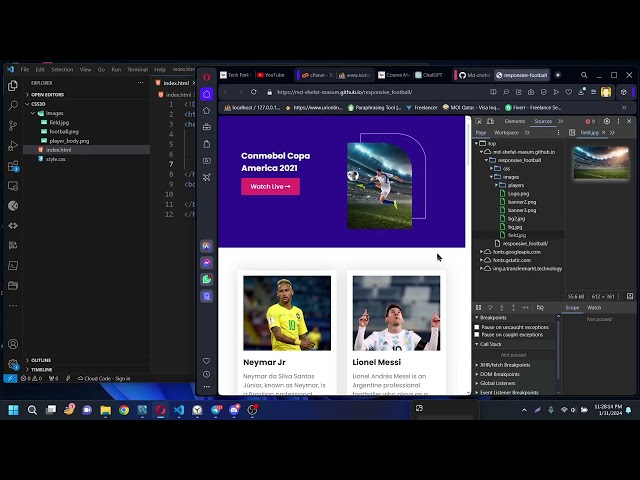Open Windows taskbar search

(32, 410)
